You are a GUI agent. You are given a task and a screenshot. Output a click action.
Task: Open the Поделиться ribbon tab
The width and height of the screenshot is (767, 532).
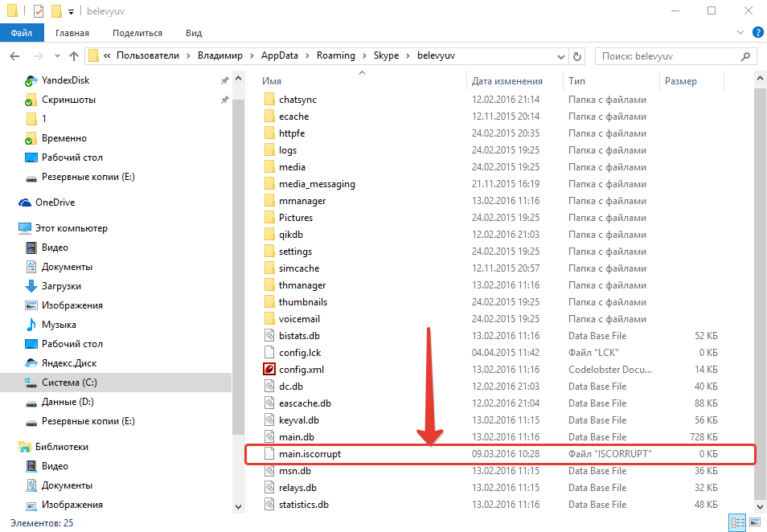pos(137,33)
